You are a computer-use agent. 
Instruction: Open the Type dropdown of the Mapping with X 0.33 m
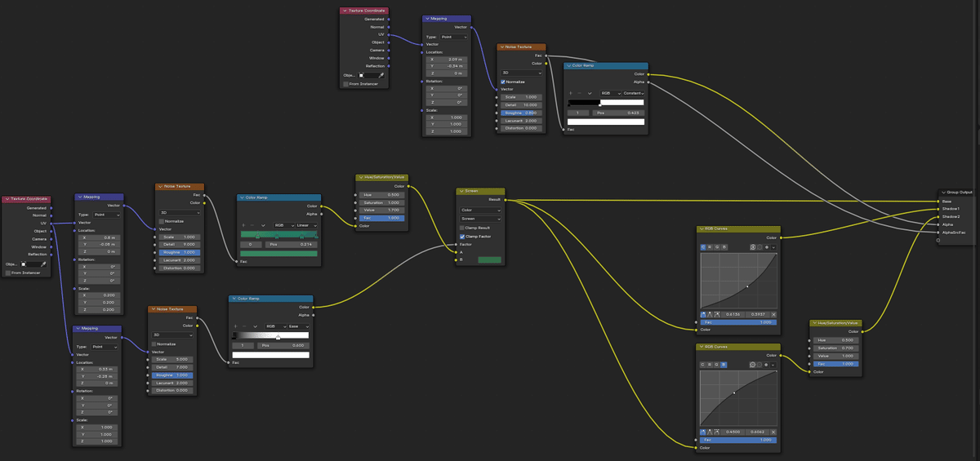[x=104, y=347]
